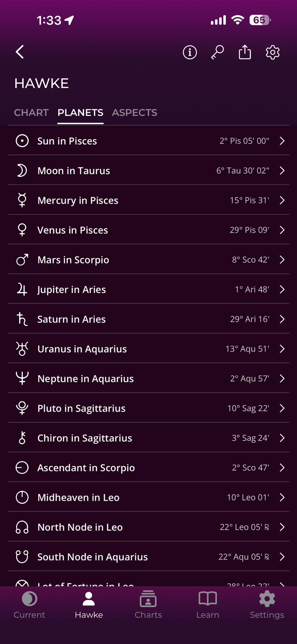Select the Chiron 3° Sag 24' position
The height and width of the screenshot is (644, 297).
click(x=250, y=438)
